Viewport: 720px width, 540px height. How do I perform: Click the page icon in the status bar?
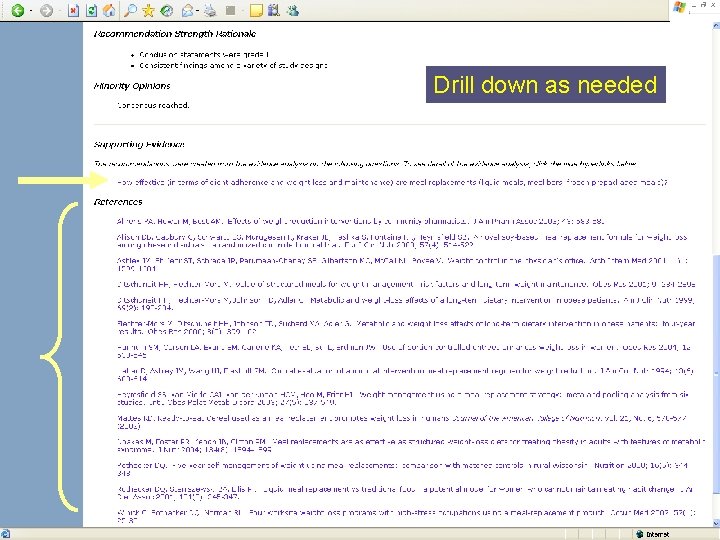coord(5,534)
